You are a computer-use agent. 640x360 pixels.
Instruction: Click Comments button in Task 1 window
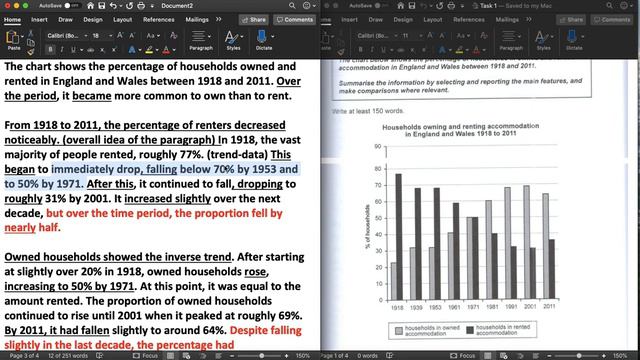point(612,20)
